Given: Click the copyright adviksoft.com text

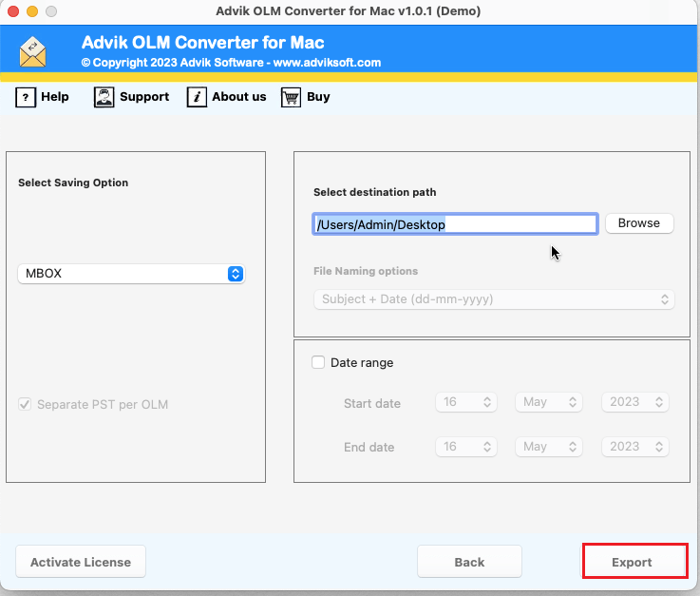Looking at the screenshot, I should pyautogui.click(x=231, y=63).
